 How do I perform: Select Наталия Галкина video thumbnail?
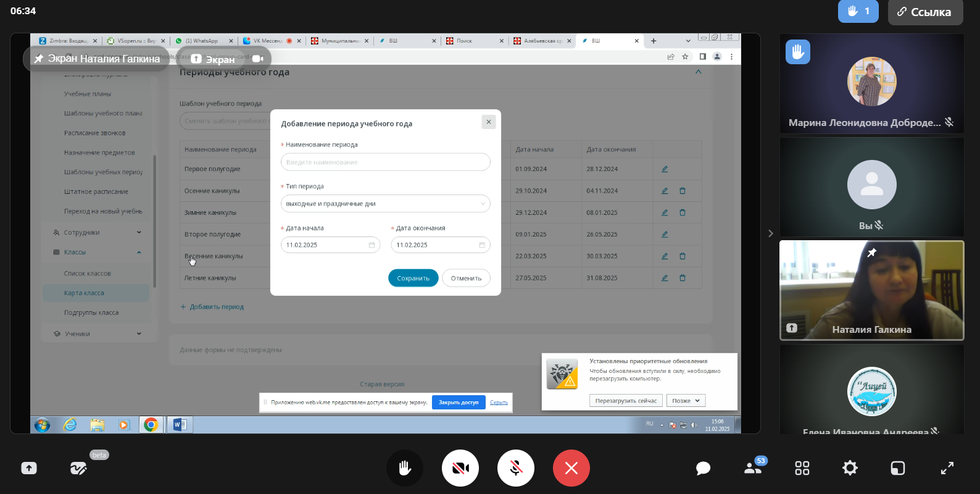[871, 290]
